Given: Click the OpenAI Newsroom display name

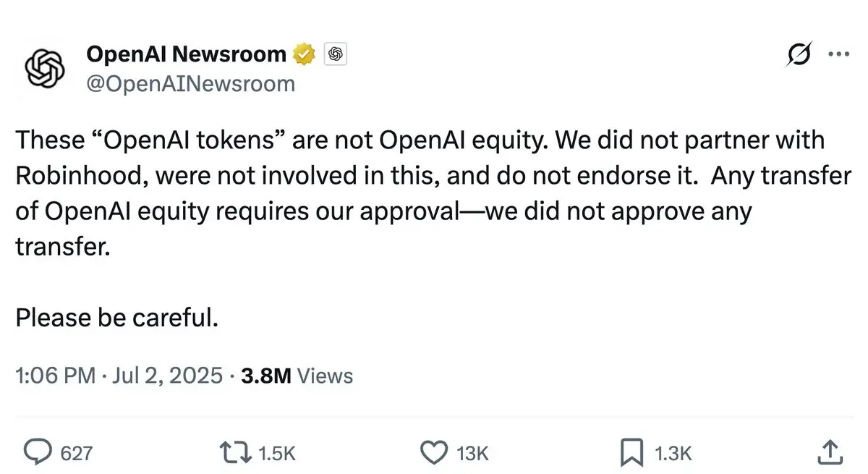Looking at the screenshot, I should [x=185, y=53].
